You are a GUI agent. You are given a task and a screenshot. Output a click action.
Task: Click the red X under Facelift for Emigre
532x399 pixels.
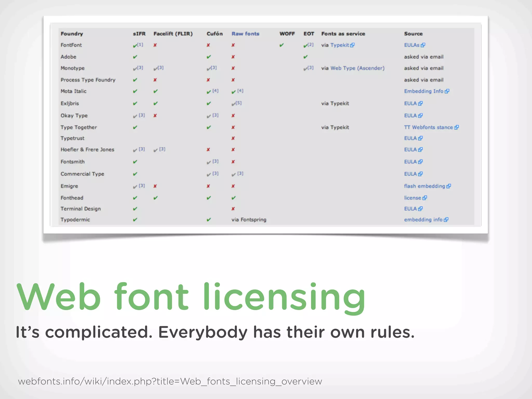[155, 186]
